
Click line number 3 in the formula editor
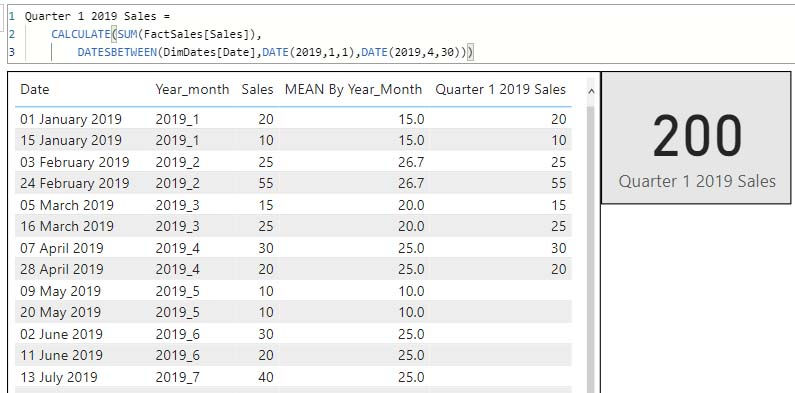(12, 52)
